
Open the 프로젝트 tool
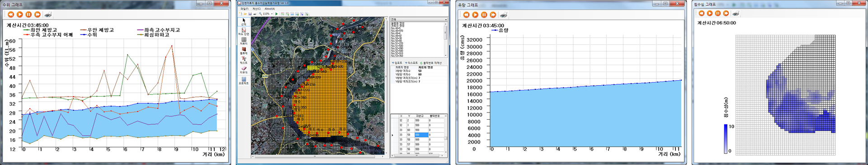pos(244,80)
